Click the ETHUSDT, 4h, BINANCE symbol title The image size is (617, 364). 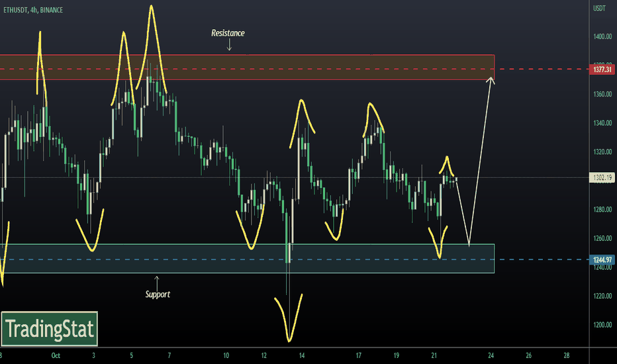click(x=33, y=10)
